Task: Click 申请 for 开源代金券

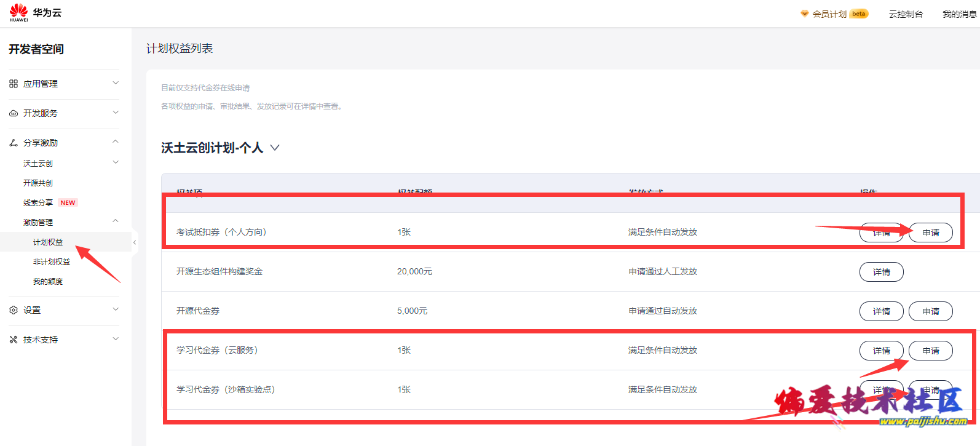Action: 931,311
